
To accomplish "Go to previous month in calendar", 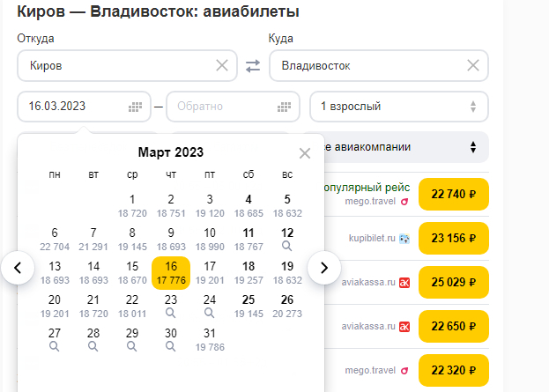I will click(18, 267).
